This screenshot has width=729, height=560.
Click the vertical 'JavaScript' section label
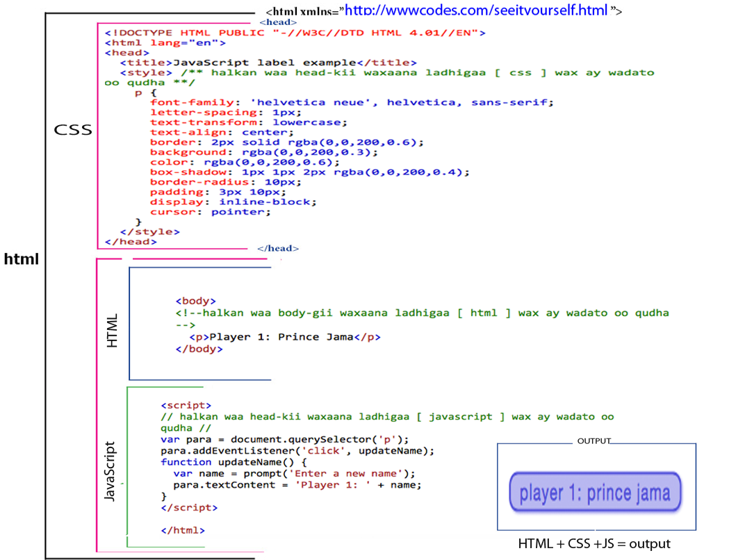click(x=110, y=471)
